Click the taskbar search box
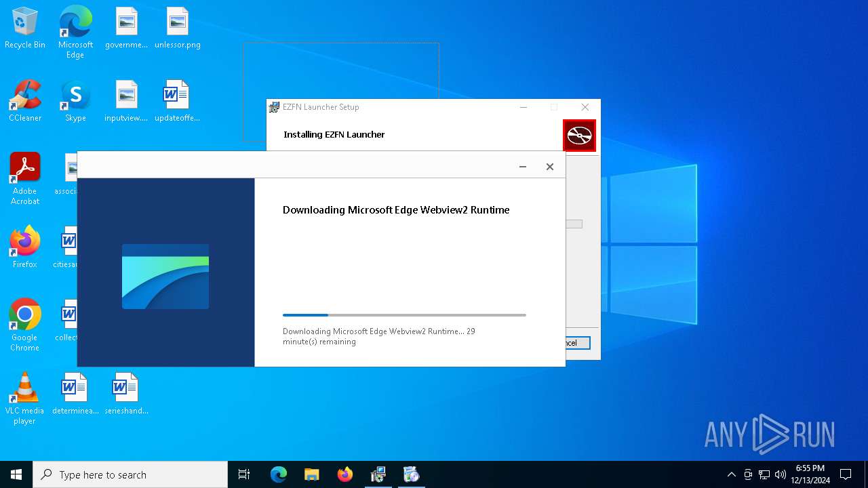The image size is (868, 488). [x=130, y=474]
